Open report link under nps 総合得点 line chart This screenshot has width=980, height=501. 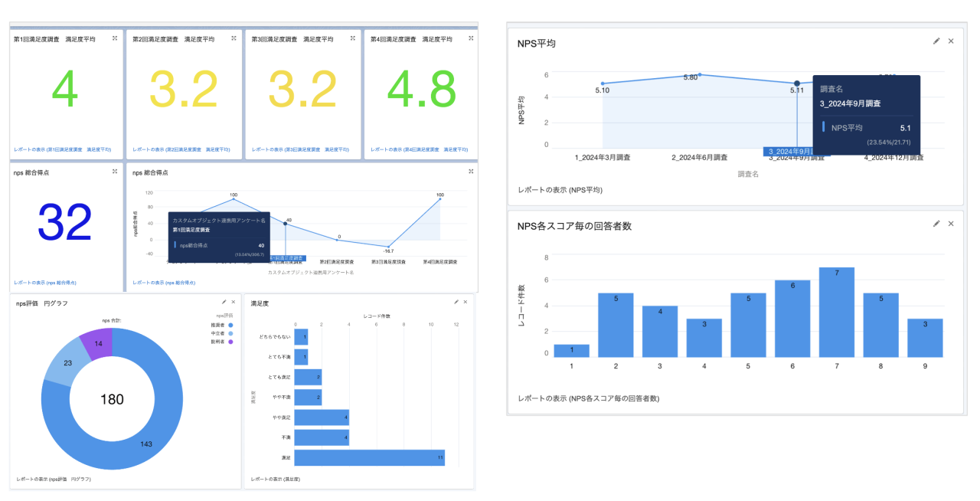(164, 283)
